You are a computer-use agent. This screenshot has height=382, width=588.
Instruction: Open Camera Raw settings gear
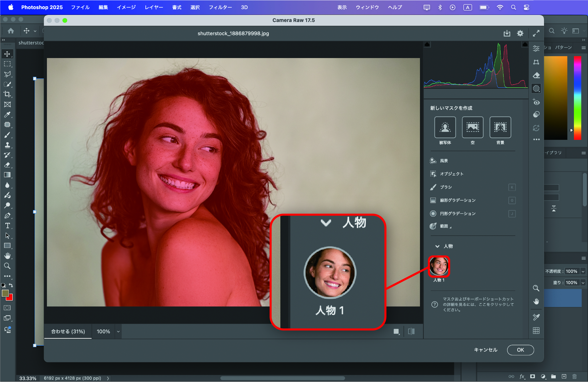520,33
